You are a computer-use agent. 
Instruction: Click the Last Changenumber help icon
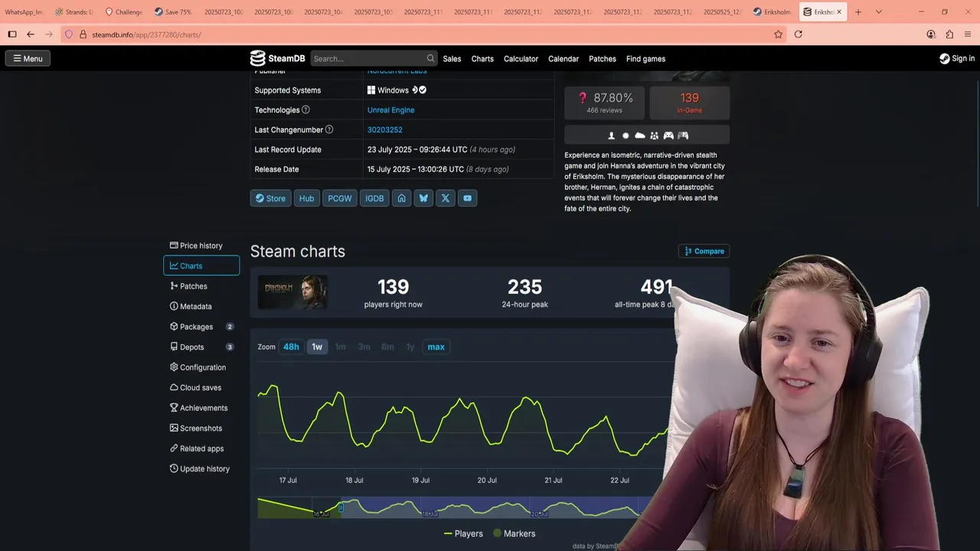(329, 129)
